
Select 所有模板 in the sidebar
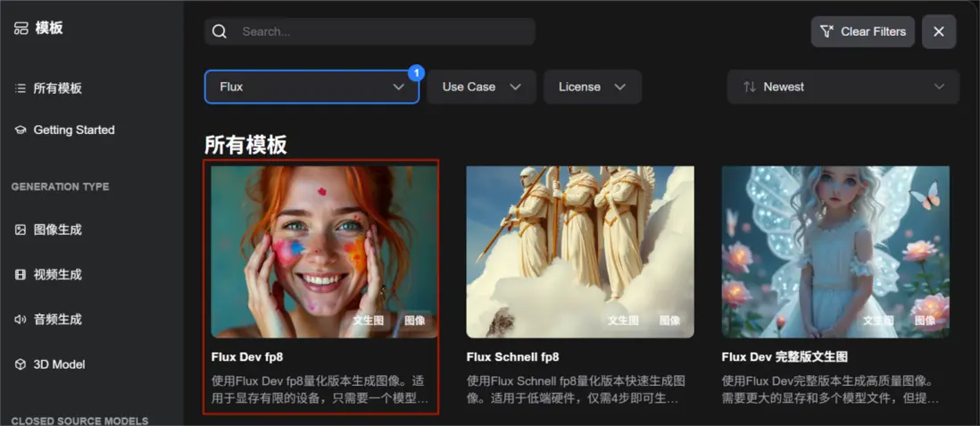click(x=57, y=88)
